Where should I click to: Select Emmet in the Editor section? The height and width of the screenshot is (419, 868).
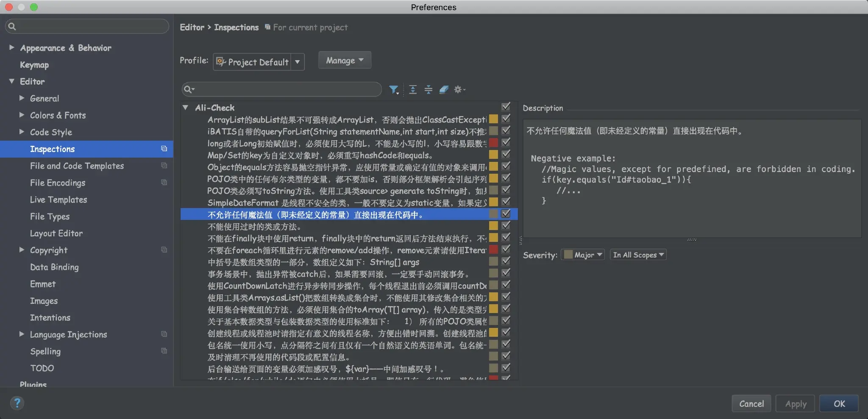pos(43,284)
